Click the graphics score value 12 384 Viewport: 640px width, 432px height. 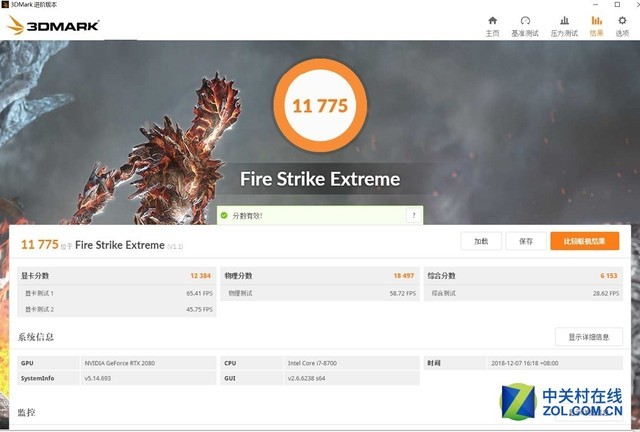click(200, 276)
